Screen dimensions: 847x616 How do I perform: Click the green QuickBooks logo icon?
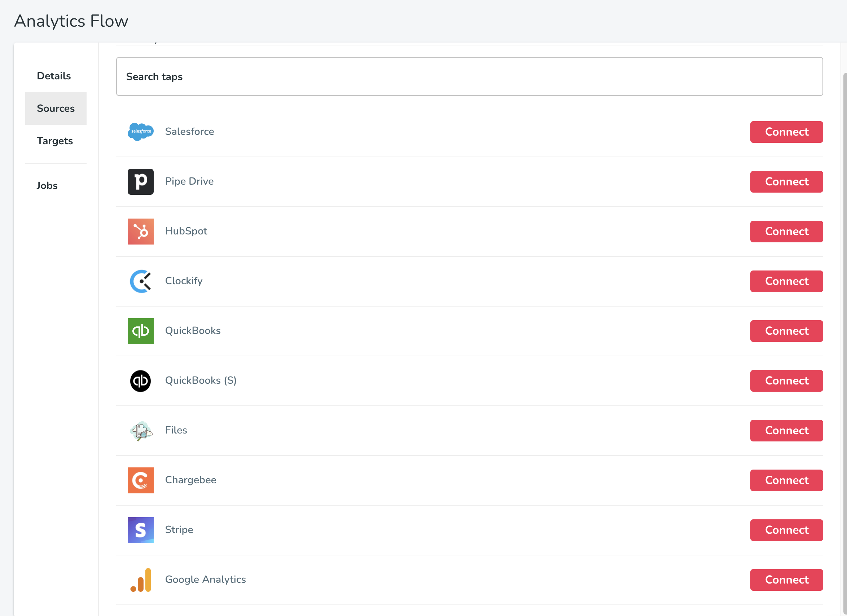140,331
